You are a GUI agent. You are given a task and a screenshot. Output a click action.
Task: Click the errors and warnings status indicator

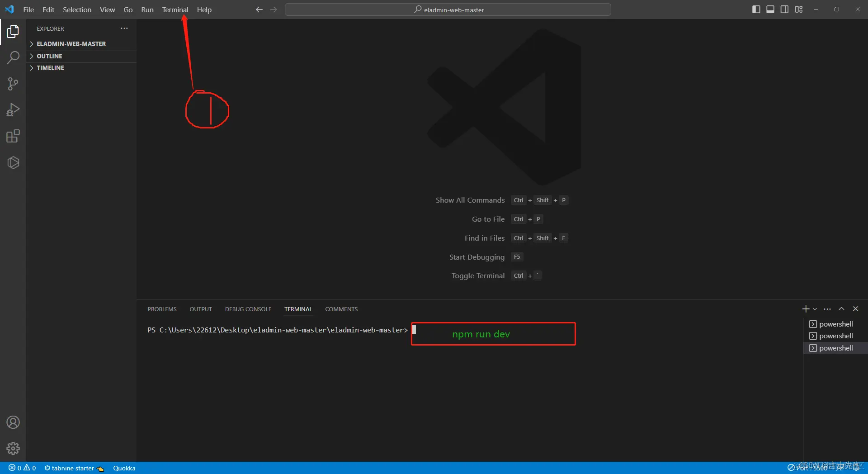(22, 468)
